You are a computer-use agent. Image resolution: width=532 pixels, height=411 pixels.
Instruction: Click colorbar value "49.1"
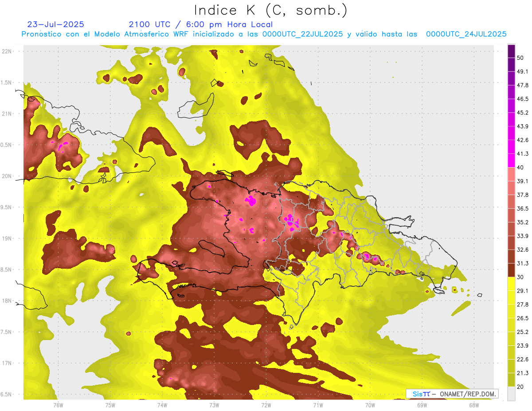pyautogui.click(x=522, y=71)
